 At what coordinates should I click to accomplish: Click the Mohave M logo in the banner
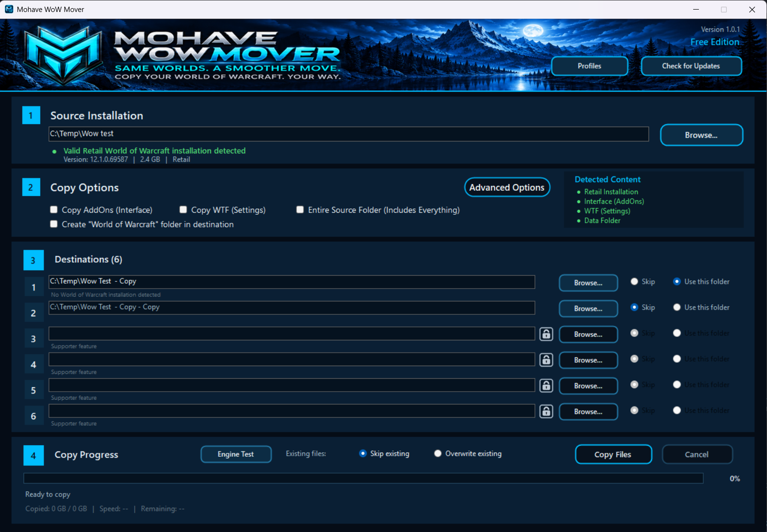click(63, 55)
